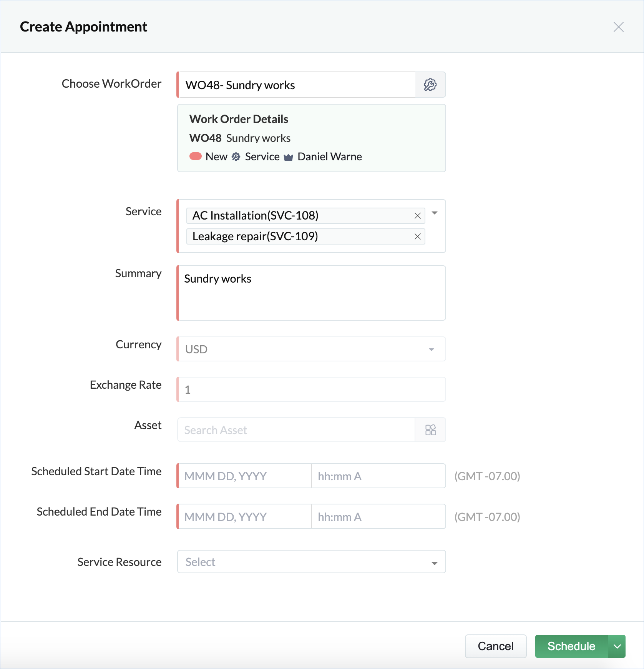Click the Schedule button
This screenshot has height=669, width=644.
click(x=571, y=646)
